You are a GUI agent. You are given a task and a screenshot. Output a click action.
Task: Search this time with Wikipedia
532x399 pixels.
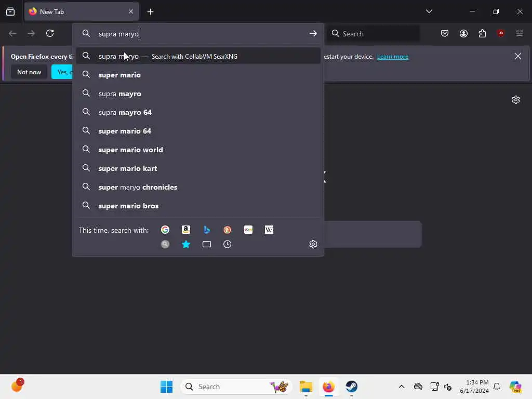[269, 230]
